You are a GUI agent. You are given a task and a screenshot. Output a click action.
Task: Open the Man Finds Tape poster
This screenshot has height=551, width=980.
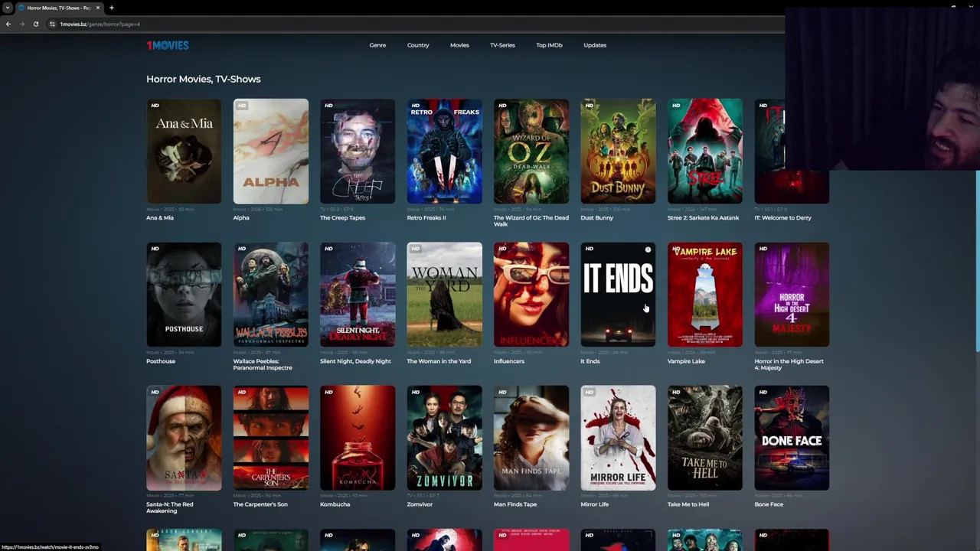(531, 438)
